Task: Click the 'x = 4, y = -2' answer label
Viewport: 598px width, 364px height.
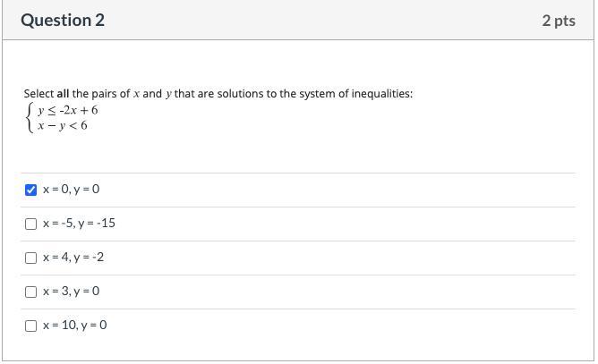Action: point(73,258)
